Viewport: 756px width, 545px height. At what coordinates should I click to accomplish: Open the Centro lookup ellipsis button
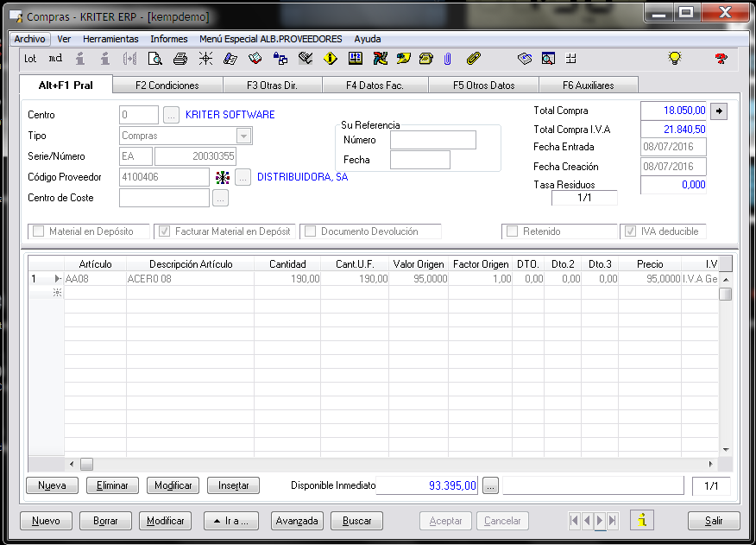(171, 115)
